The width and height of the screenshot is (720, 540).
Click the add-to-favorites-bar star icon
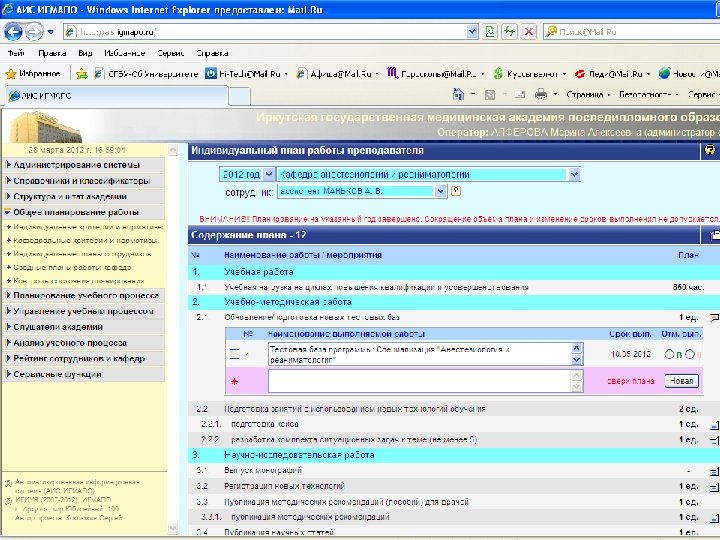tap(82, 73)
